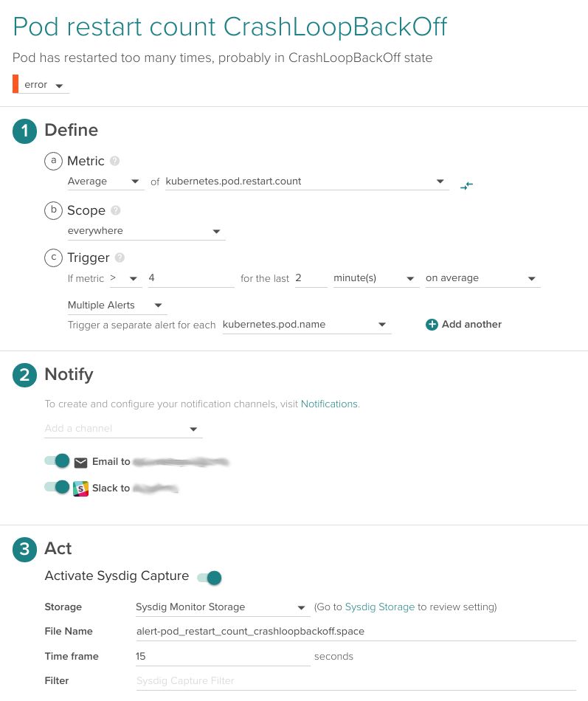Click the email envelope icon
Viewport: 588px width, 701px height.
(x=81, y=463)
